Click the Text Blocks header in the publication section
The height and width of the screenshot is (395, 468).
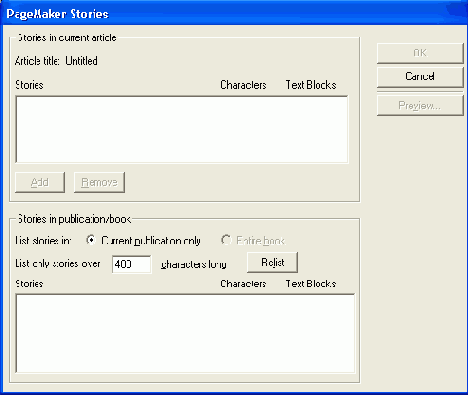coord(311,284)
